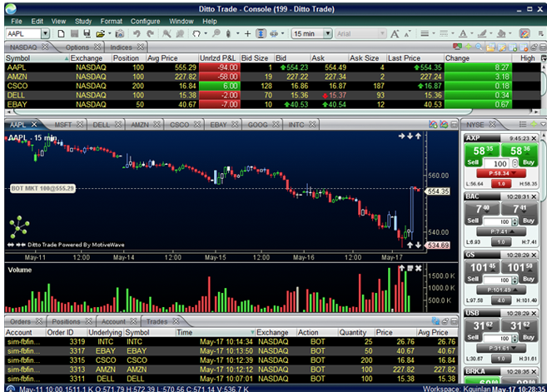
Task: Click Order ID 3319 in Trades table
Action: [x=77, y=342]
